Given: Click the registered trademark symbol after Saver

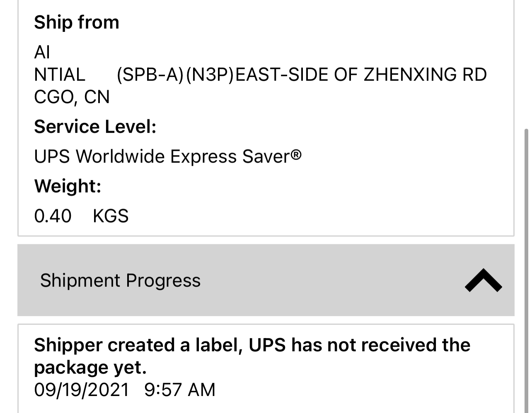Looking at the screenshot, I should click(296, 155).
